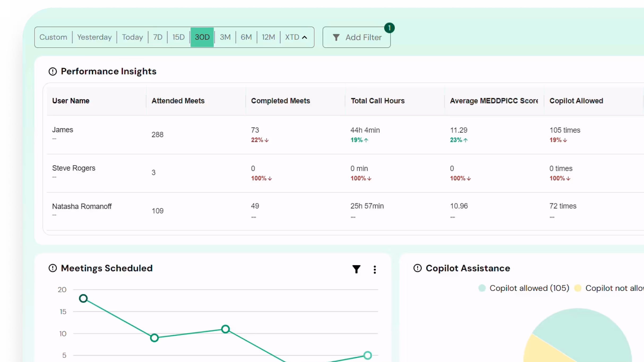This screenshot has height=362, width=644.
Task: Click the second chart data point near 9
Action: coord(154,338)
